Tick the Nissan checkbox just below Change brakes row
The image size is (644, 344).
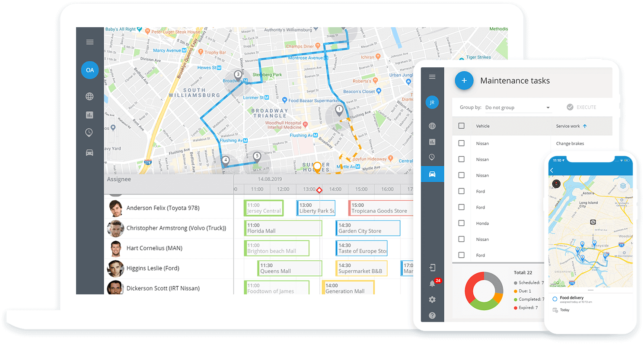(x=461, y=159)
